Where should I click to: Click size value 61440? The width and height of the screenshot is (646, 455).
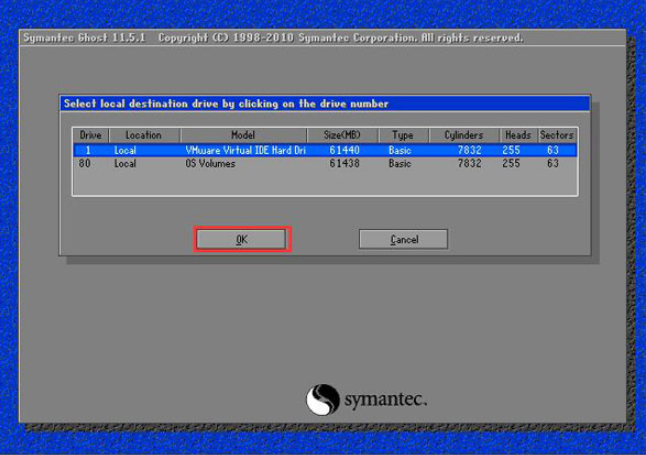click(344, 150)
